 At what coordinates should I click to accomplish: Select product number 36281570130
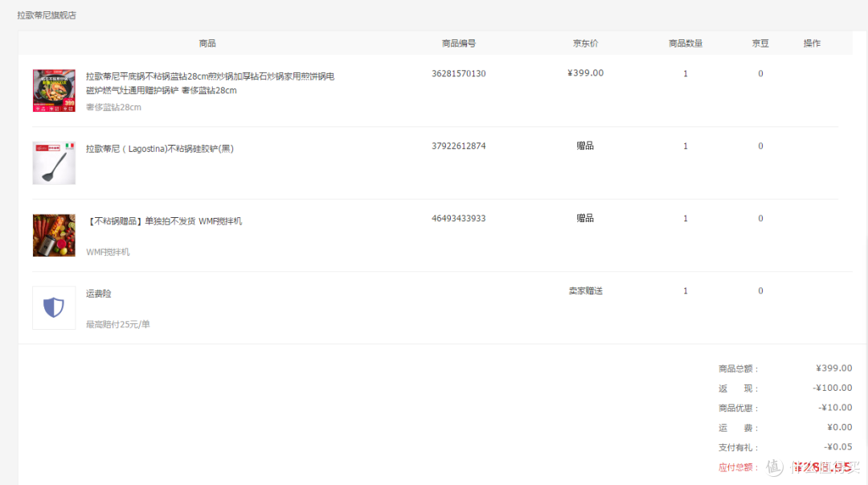point(459,73)
